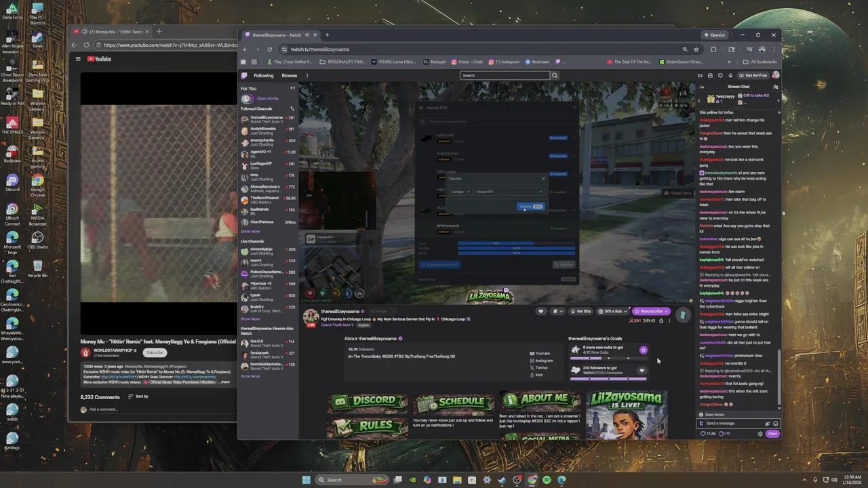868x488 pixels.
Task: Click the Twitch home logo icon
Action: 243,75
